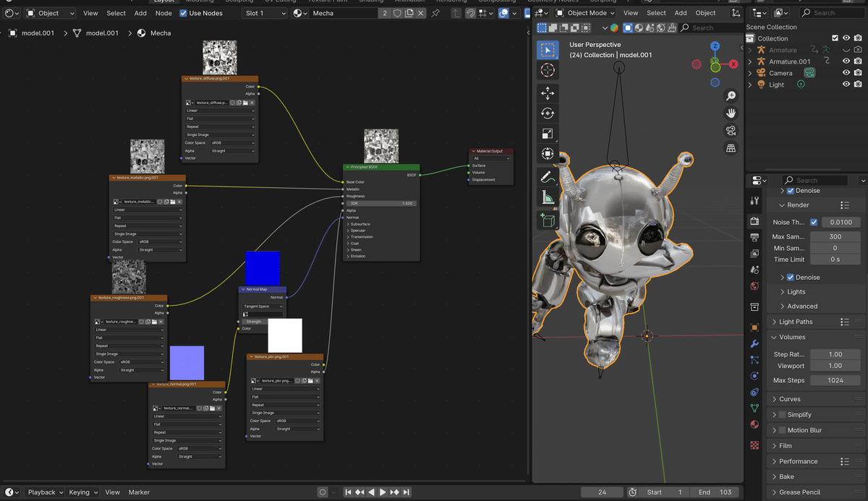Open the Material properties tab
Image resolution: width=868 pixels, height=501 pixels.
coord(755,425)
